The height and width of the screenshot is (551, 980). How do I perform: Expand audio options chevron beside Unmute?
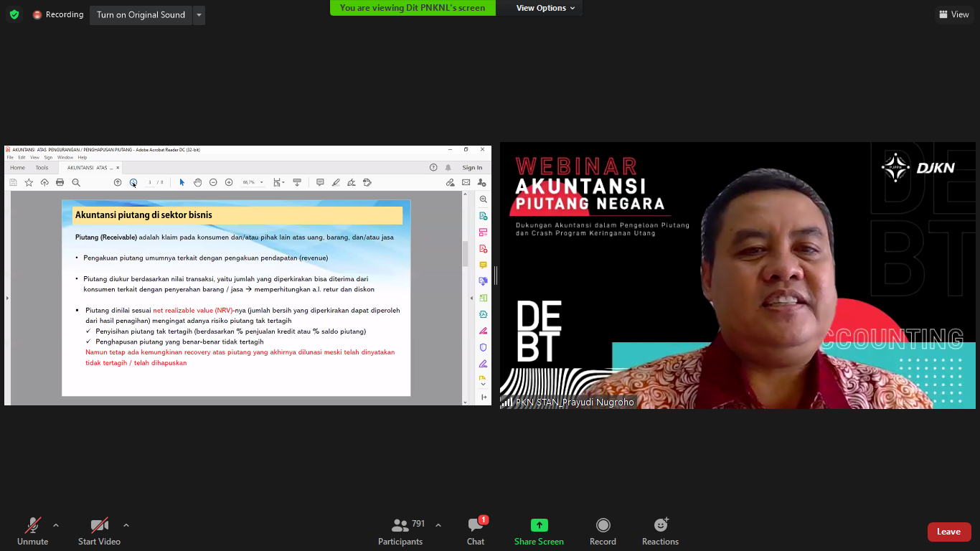[56, 525]
